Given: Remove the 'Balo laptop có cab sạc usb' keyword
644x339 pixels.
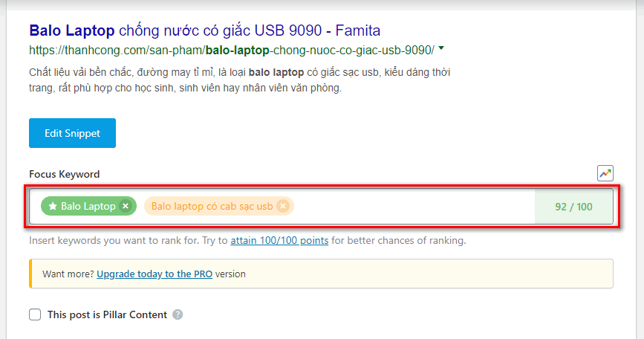Looking at the screenshot, I should 282,206.
